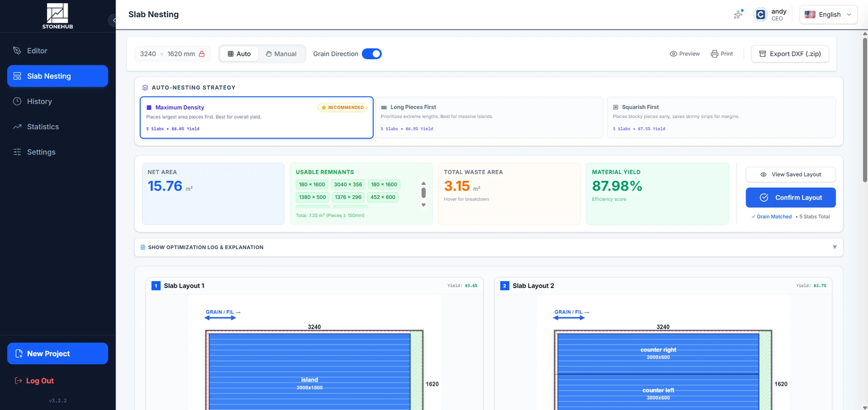Export DXF (.zip) file
Viewport: 868px width, 410px height.
(790, 54)
